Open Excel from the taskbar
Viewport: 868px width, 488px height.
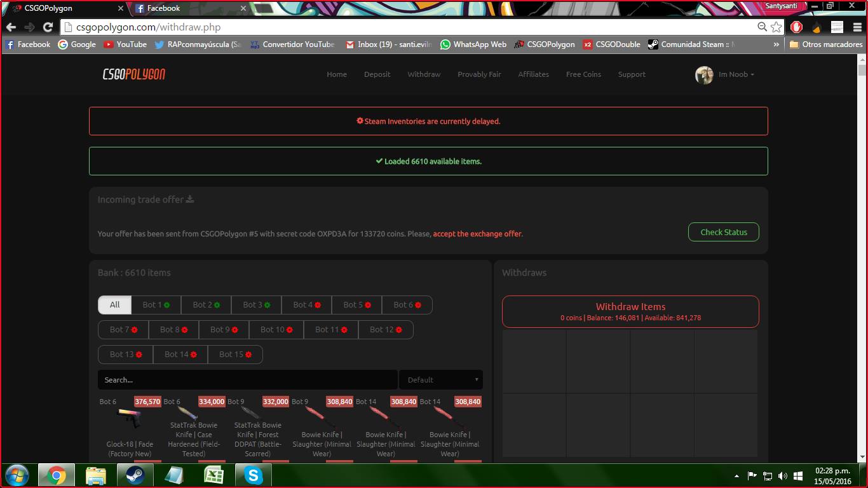pyautogui.click(x=214, y=475)
